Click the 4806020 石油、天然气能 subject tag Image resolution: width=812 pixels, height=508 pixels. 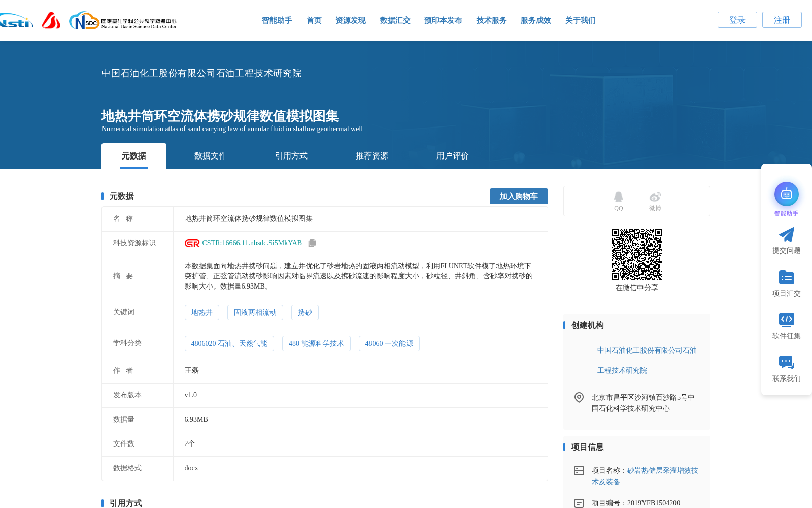coord(229,343)
